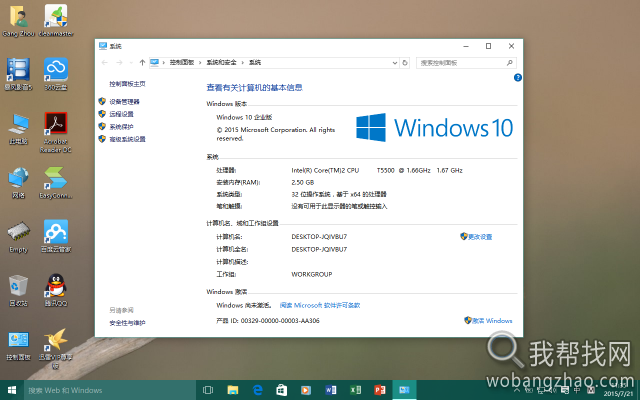The width and height of the screenshot is (640, 400).
Task: Expand the address bar history dropdown
Action: 395,63
